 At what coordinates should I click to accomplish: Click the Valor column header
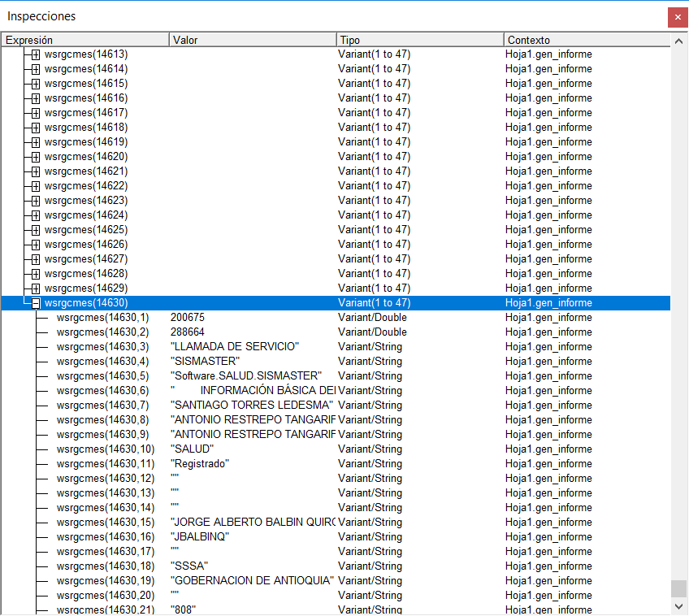(252, 39)
